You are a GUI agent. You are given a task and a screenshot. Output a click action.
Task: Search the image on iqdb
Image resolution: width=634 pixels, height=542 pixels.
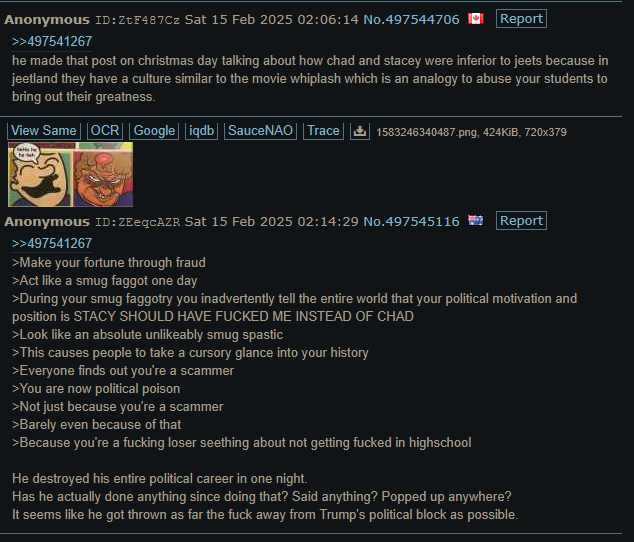click(x=201, y=131)
